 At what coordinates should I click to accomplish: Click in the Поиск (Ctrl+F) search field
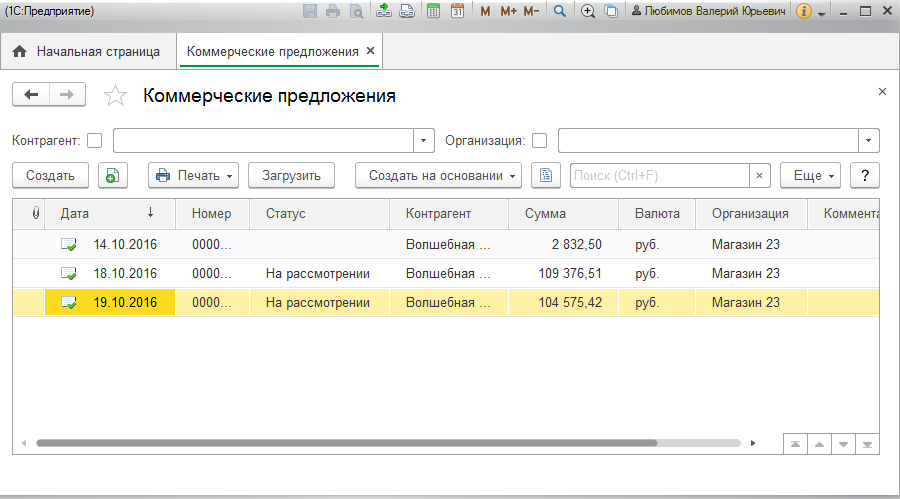(659, 175)
